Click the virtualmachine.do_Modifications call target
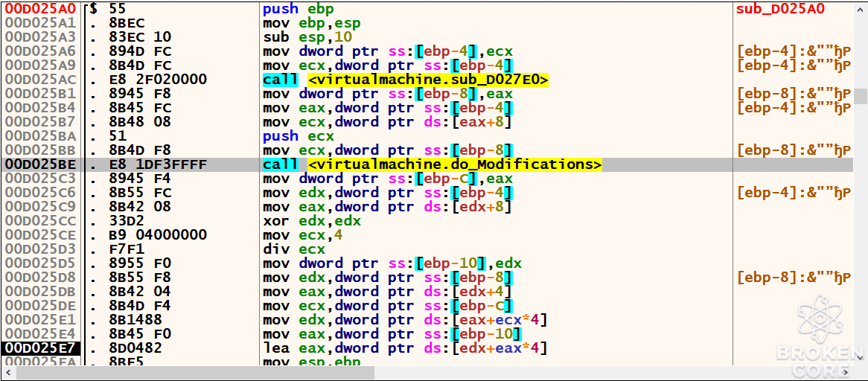Screen dimensions: 868x381 coord(454,164)
